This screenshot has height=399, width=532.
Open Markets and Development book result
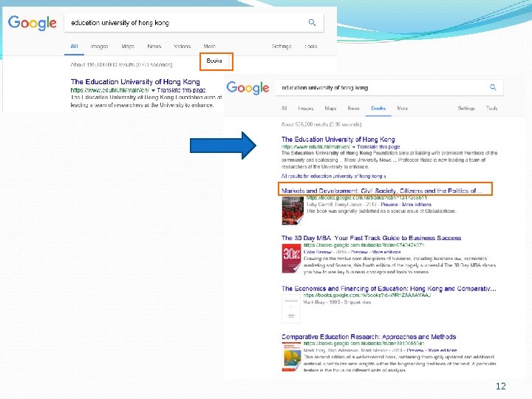[x=382, y=191]
